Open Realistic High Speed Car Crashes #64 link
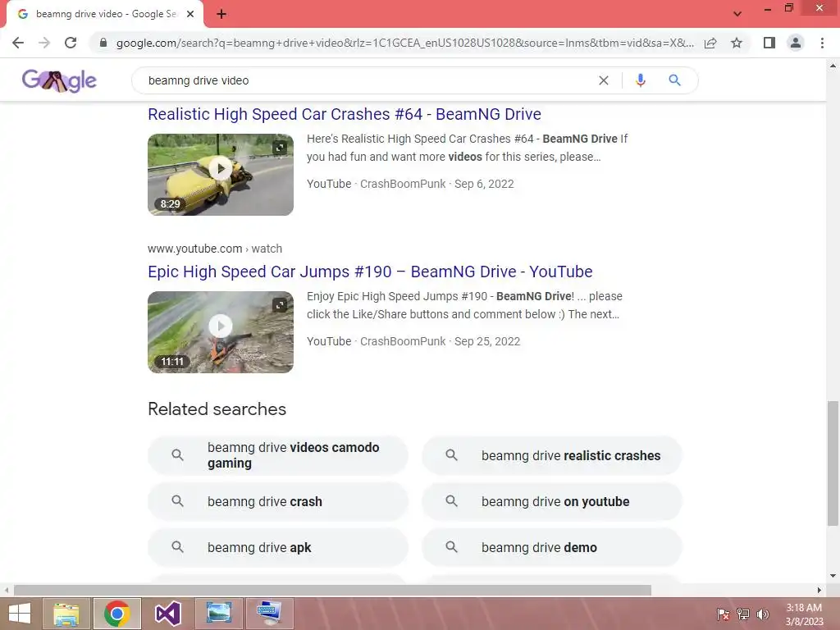840x630 pixels. tap(345, 114)
